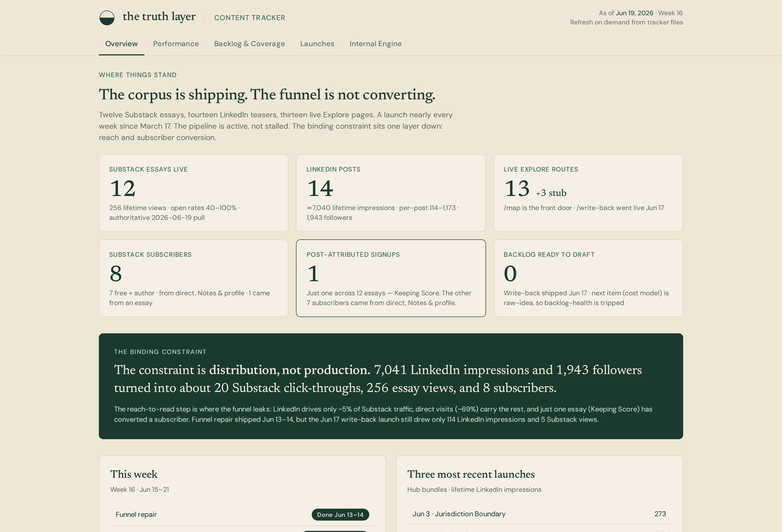782x532 pixels.
Task: Select the Post-Attributed Signups card
Action: tap(391, 278)
